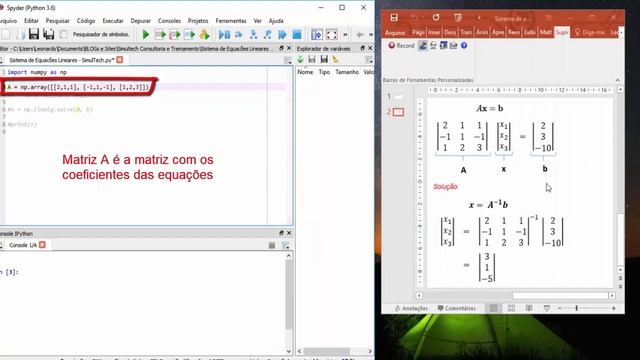Close the Console 1/A tab
The image size is (640, 360).
point(42,245)
